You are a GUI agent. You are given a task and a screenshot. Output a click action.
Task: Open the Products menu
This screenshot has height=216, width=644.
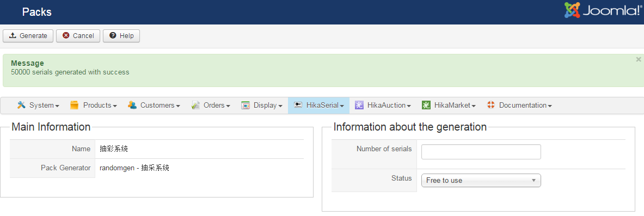coord(94,106)
